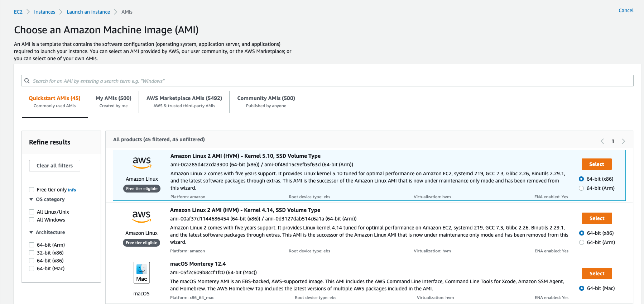
Task: Return to Launch an instance breadcrumb
Action: tap(88, 12)
